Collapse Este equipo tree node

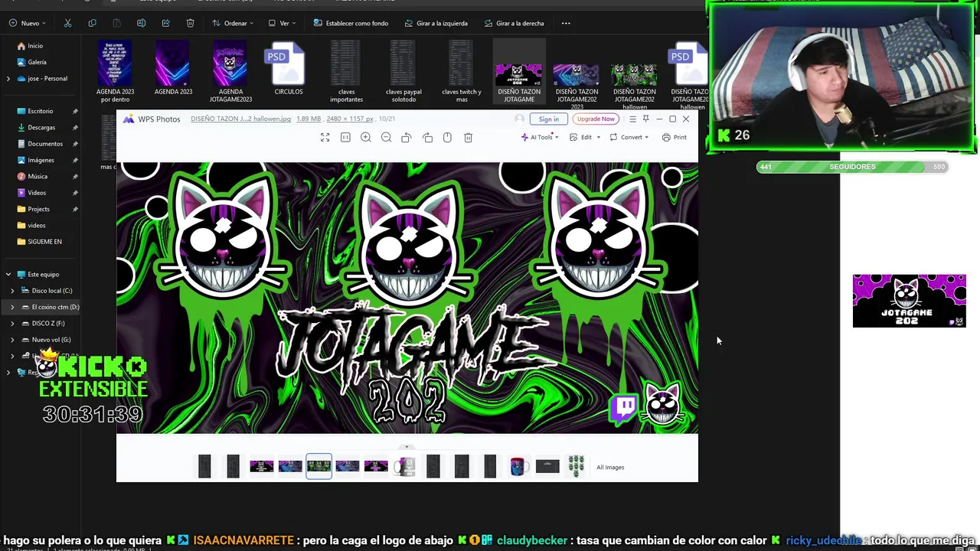[x=8, y=274]
